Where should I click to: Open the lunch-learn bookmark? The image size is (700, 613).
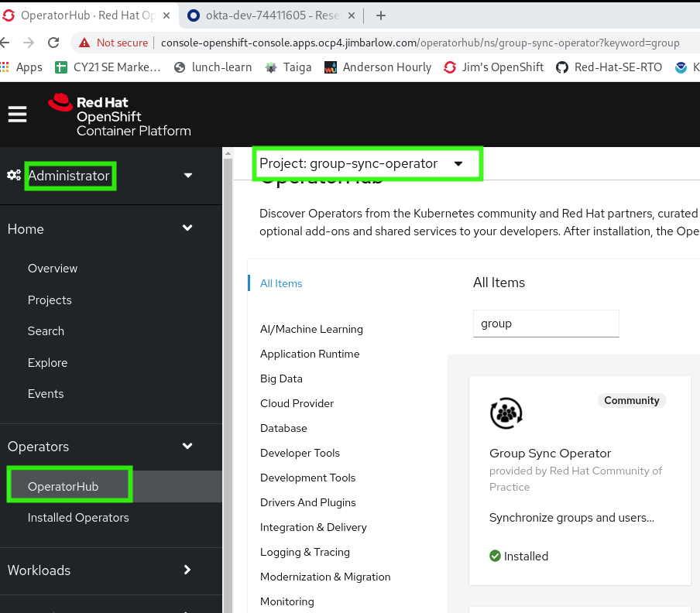(x=213, y=67)
